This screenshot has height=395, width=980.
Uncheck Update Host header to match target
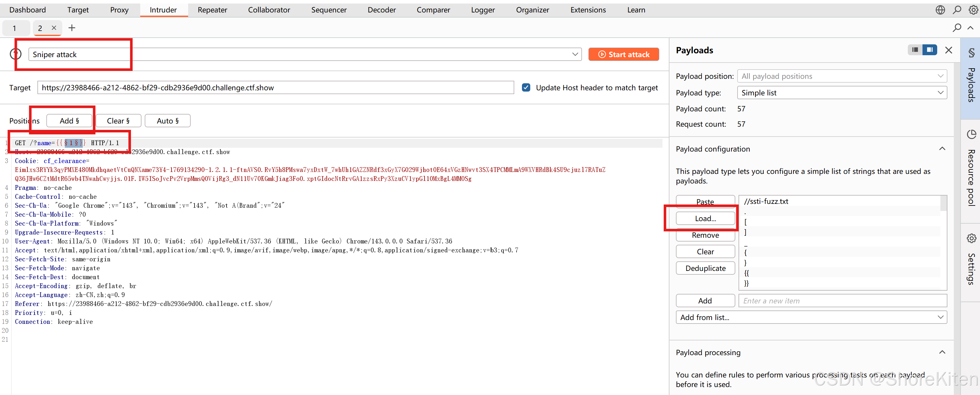click(x=526, y=88)
